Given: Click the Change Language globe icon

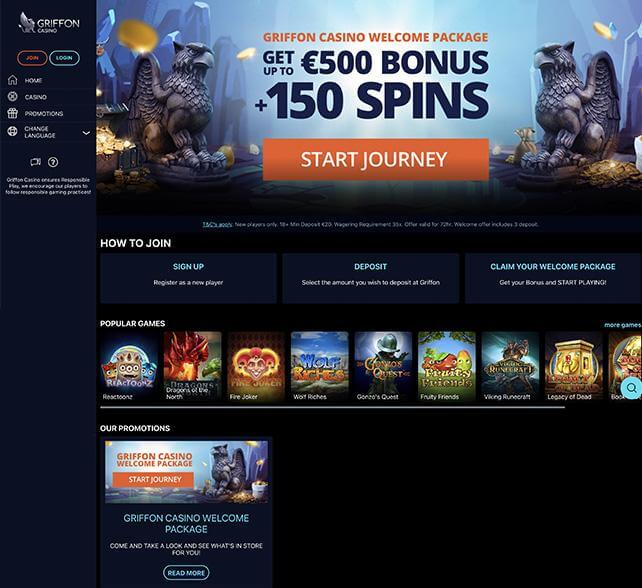Looking at the screenshot, I should pos(13,131).
